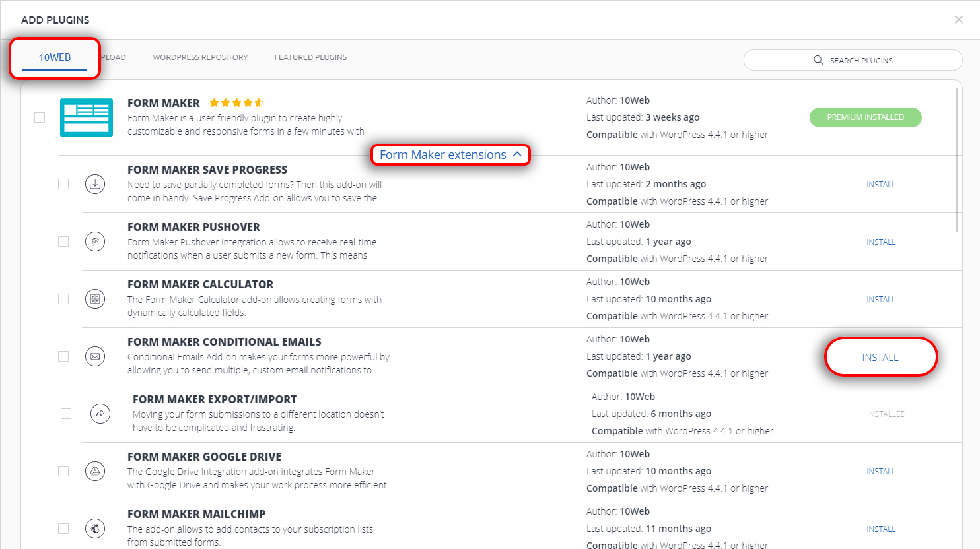The image size is (980, 549).
Task: Install Form Maker Google Drive
Action: (x=881, y=472)
